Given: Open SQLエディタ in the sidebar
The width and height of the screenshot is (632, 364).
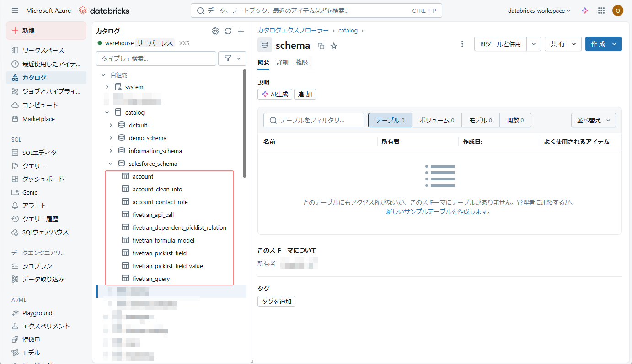Looking at the screenshot, I should 46,153.
